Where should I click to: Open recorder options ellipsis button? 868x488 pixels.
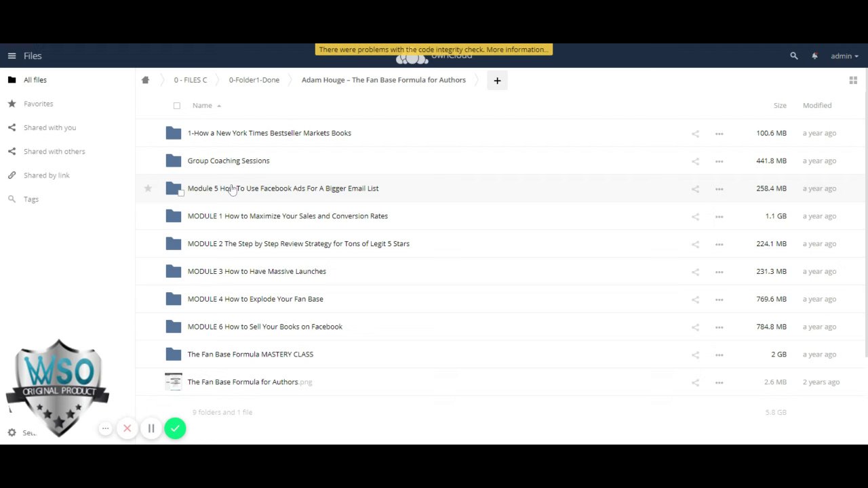point(105,428)
